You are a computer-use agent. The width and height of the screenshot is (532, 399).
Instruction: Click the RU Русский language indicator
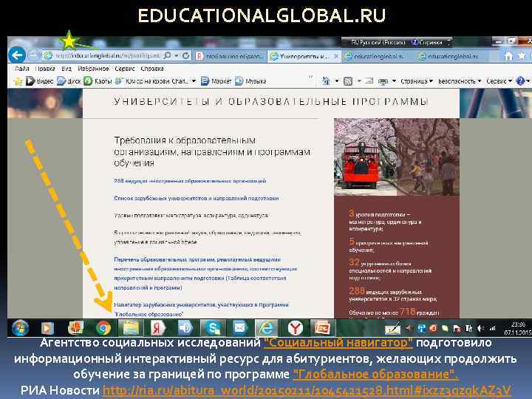378,42
